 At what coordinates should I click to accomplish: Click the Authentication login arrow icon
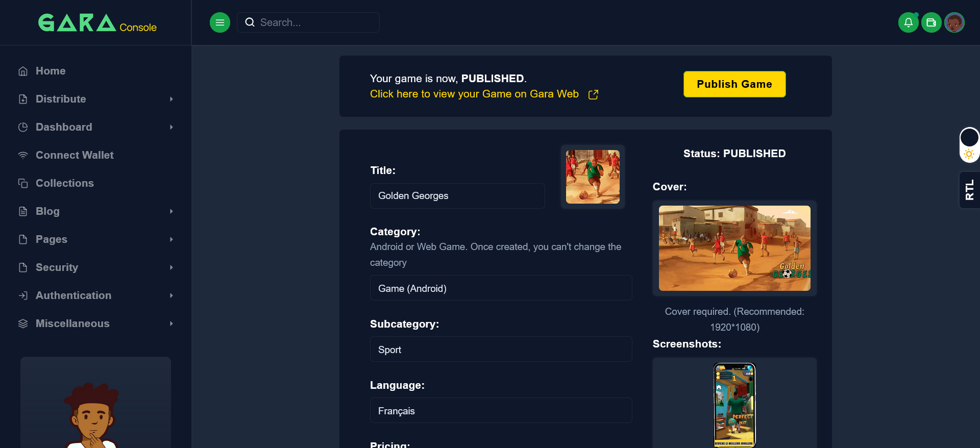[23, 295]
